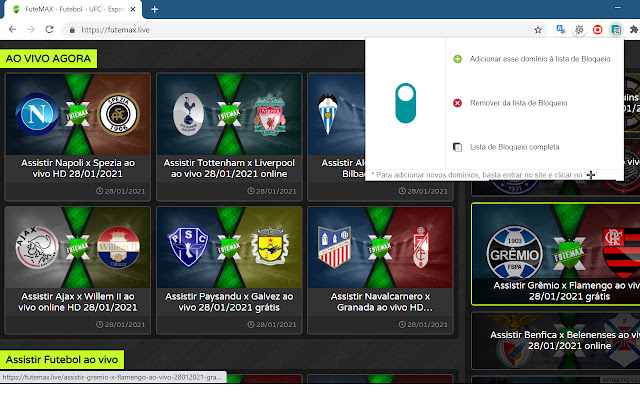Click the Liverpool club crest
Screen dimensions: 640x400
269,114
